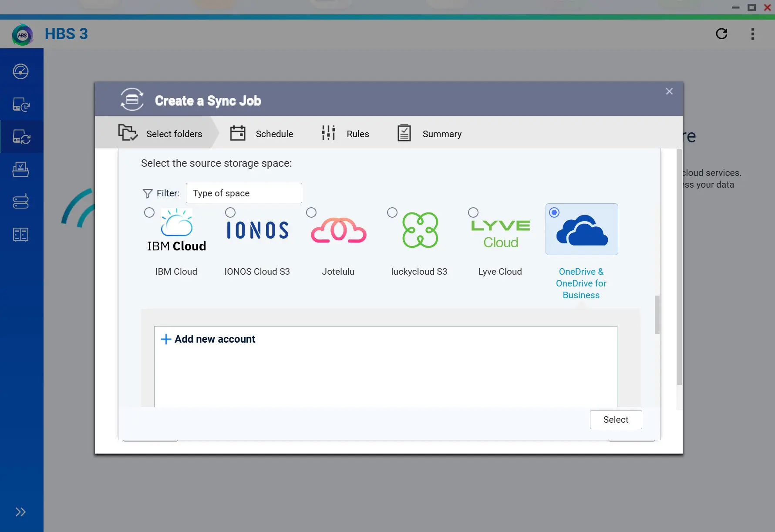Click the filter funnel icon
Screen dimensions: 775x532
point(148,193)
